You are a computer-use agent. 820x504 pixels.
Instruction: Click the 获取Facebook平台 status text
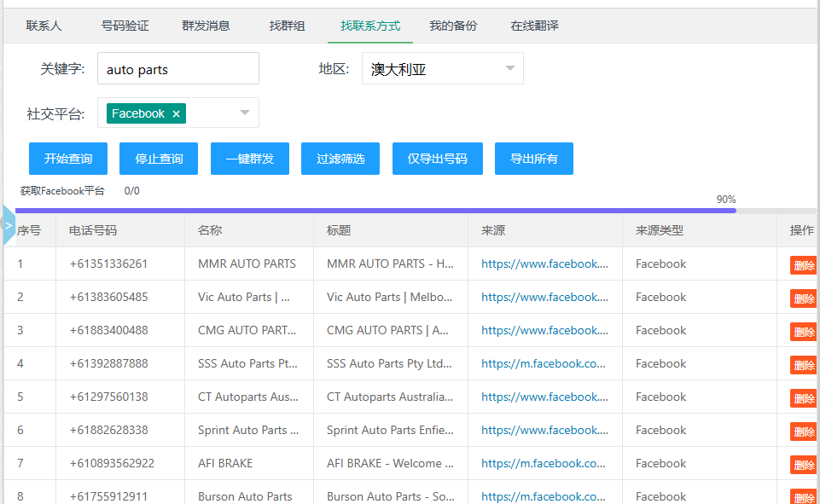coord(62,191)
